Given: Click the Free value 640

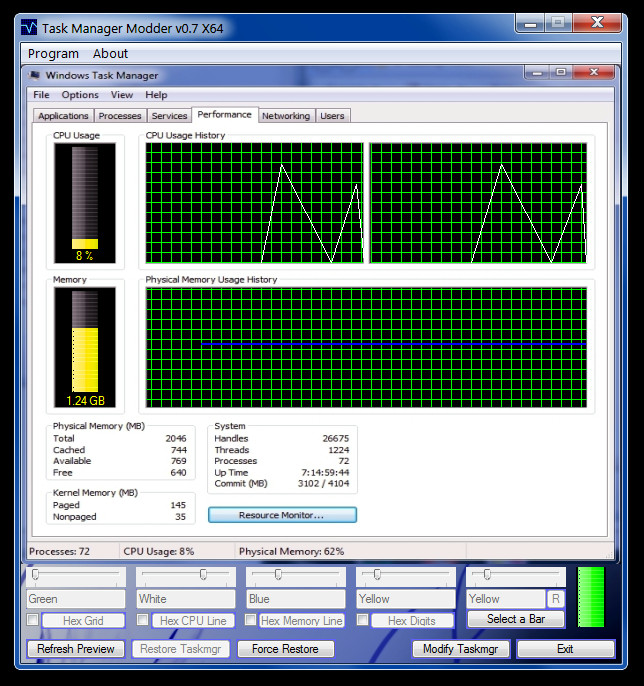Looking at the screenshot, I should (x=178, y=472).
